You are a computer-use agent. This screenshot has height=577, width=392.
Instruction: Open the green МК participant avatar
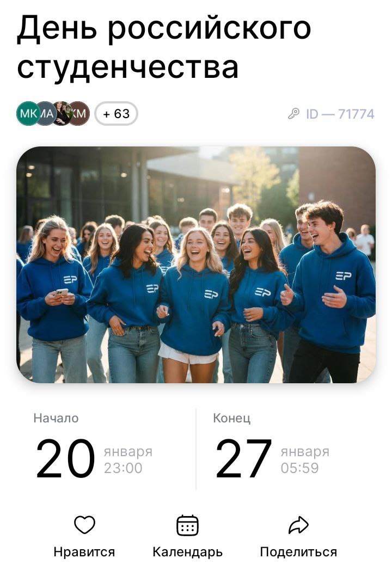tap(27, 113)
